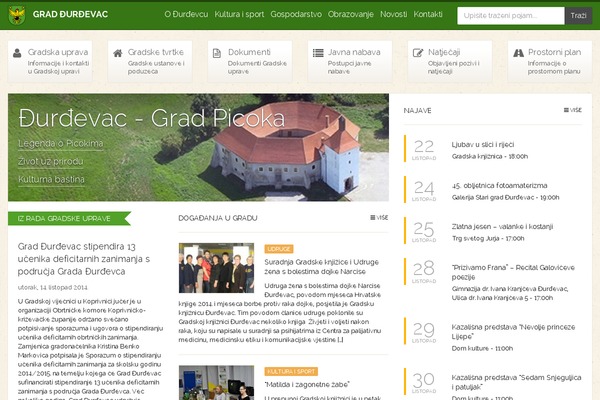Screen dimensions: 600x400
Task: Open the Kontakti menu item
Action: pos(428,15)
